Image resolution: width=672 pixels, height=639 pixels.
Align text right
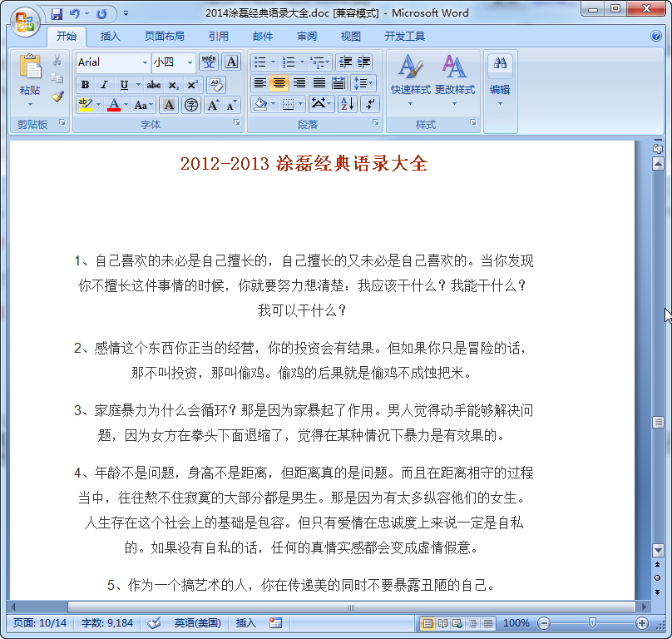click(x=299, y=82)
